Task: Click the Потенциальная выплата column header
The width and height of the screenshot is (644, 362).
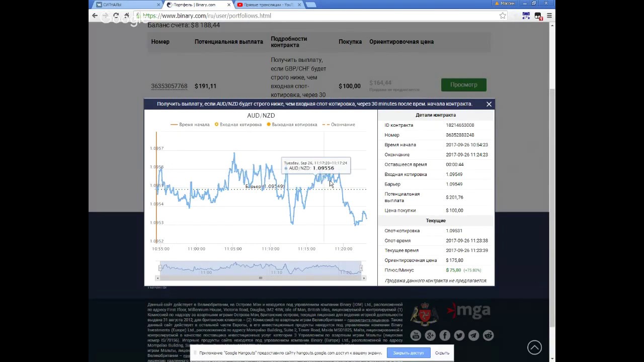Action: pos(229,42)
